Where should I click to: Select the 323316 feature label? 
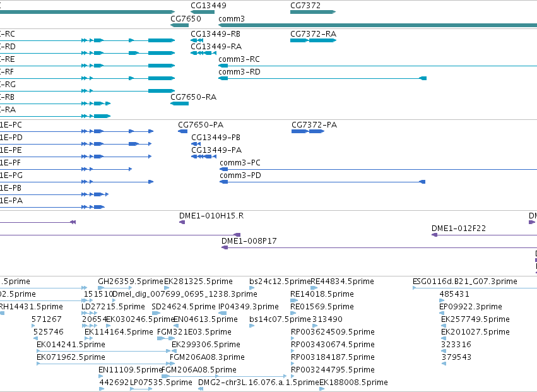(456, 345)
